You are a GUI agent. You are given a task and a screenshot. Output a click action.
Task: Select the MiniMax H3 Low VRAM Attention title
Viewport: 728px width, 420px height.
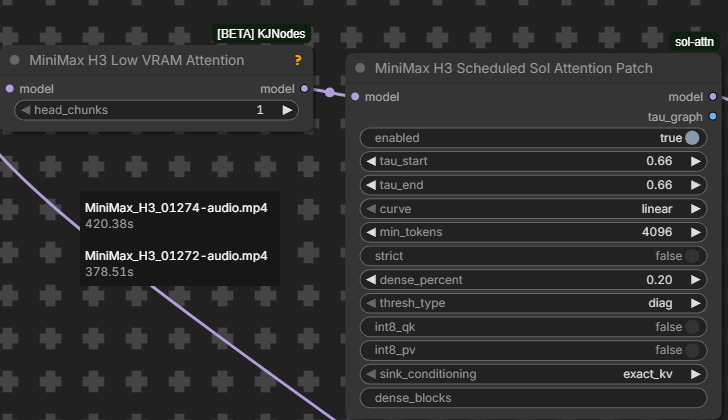pyautogui.click(x=136, y=60)
